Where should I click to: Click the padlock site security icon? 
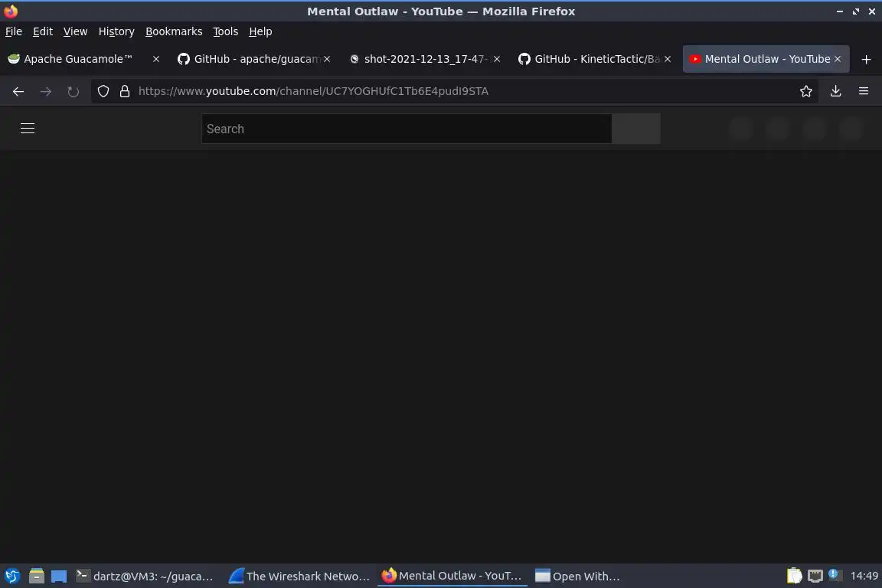point(125,91)
